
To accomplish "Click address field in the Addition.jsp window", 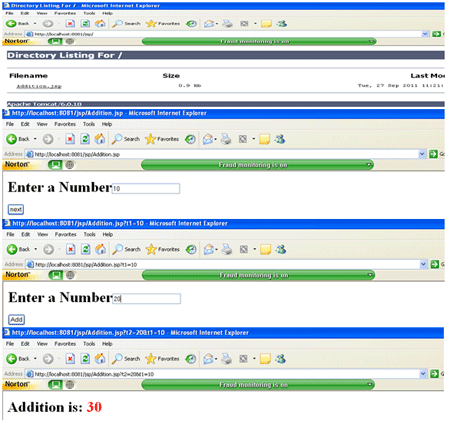I will [x=222, y=154].
